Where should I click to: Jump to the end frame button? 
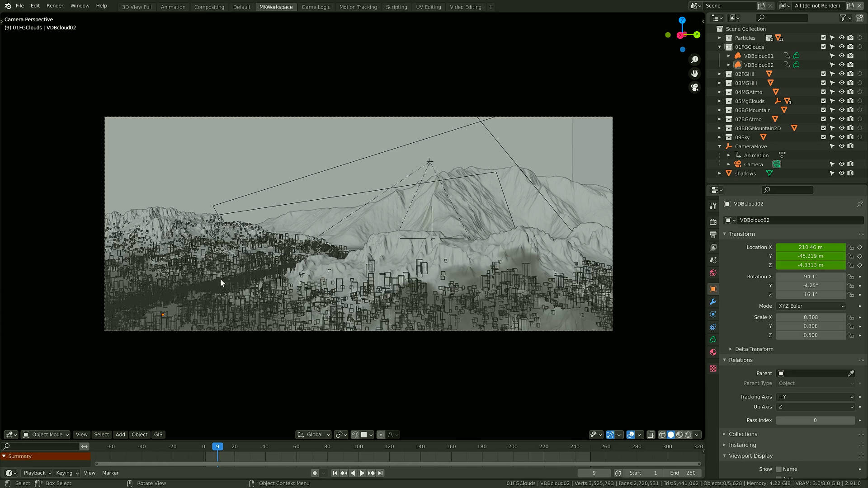(380, 473)
